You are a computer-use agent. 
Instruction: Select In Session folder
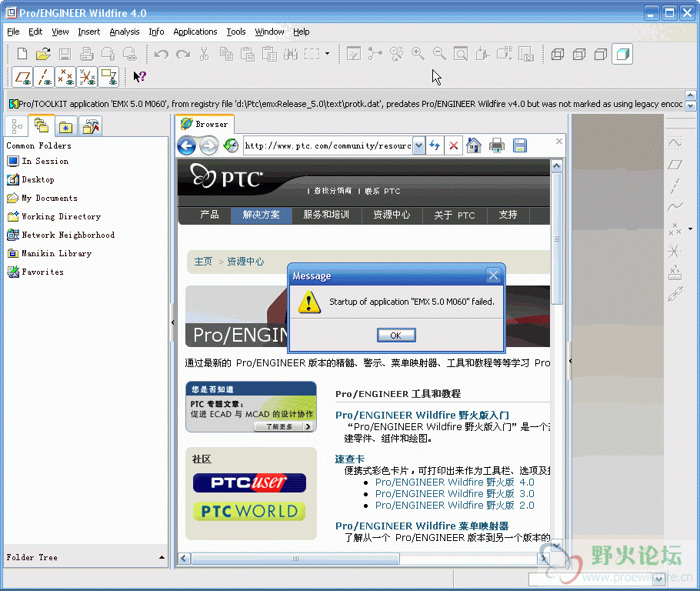tap(38, 161)
